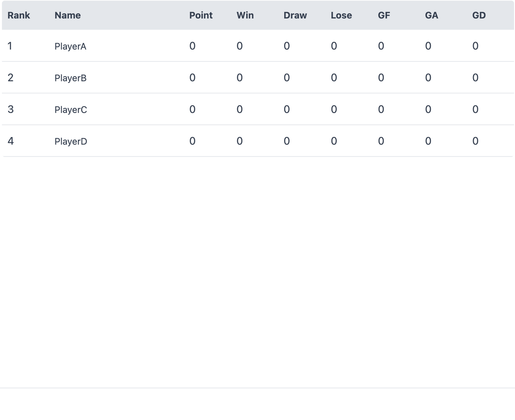Open the PlayerC entry
The image size is (515, 420).
(x=71, y=110)
